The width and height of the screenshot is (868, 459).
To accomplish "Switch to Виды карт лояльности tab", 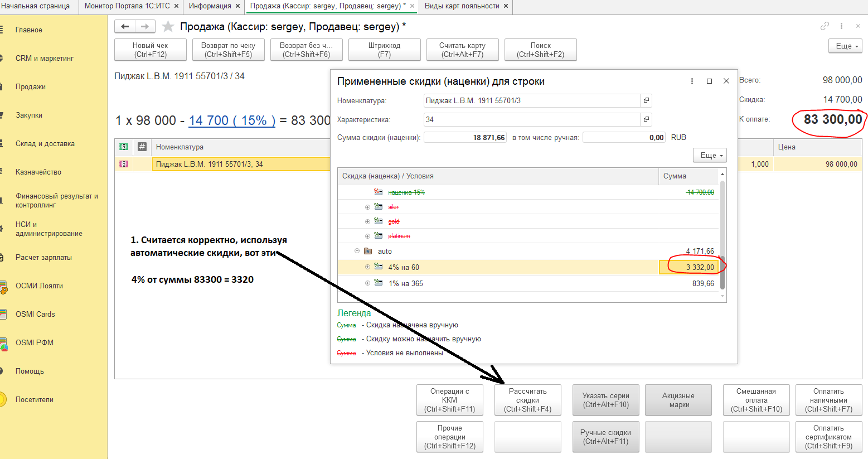I will 462,6.
